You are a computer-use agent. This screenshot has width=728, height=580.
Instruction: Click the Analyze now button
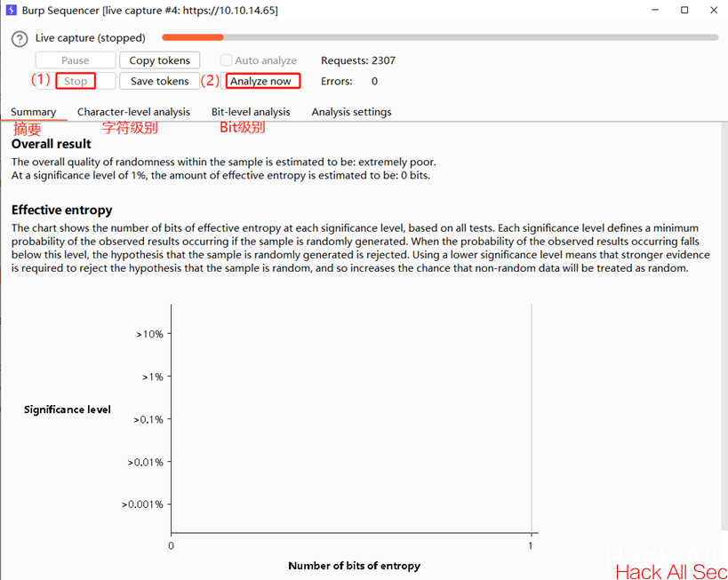[x=260, y=81]
